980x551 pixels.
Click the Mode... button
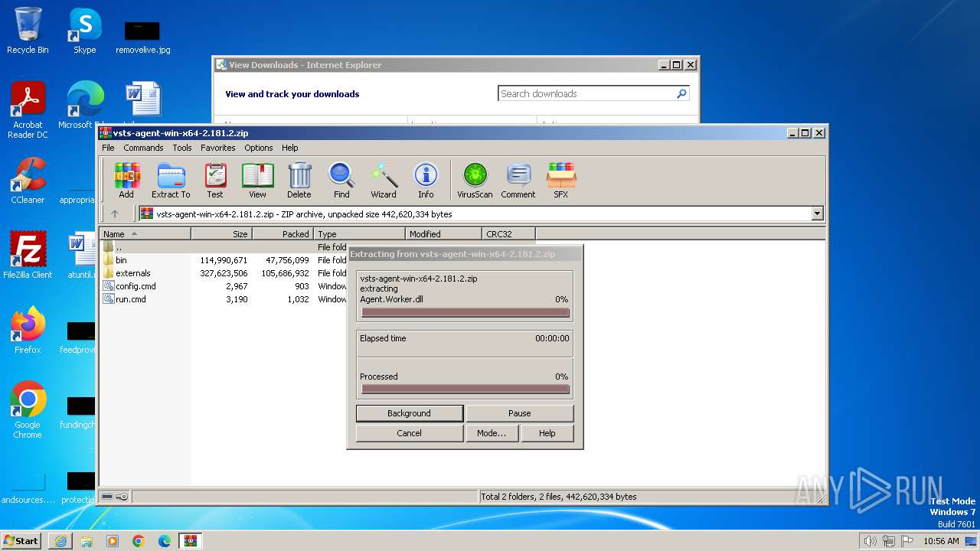coord(492,433)
